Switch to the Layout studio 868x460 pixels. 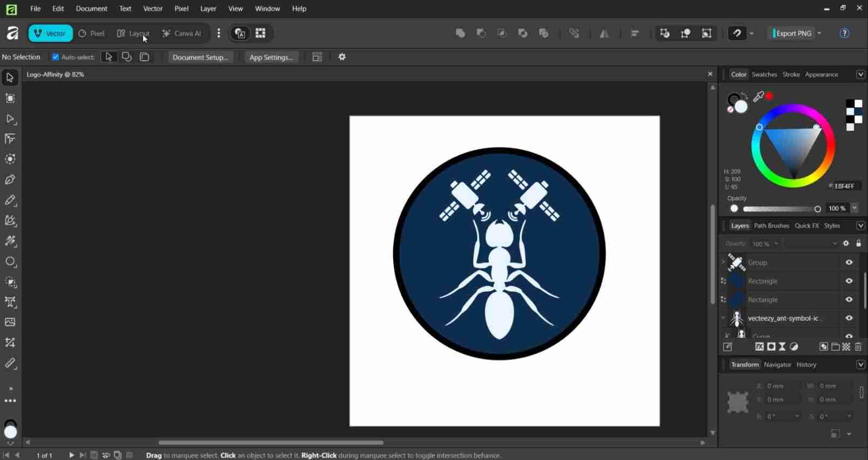point(133,34)
